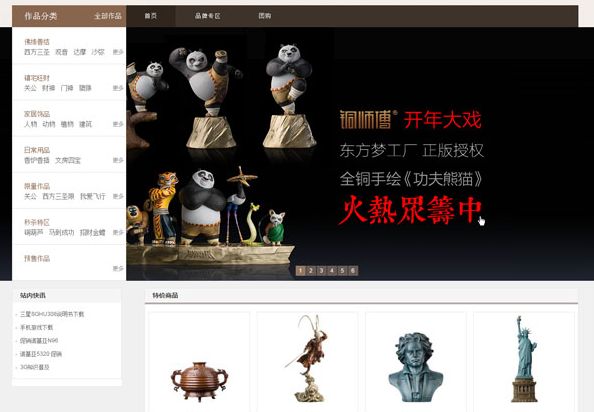This screenshot has width=594, height=412.
Task: Open the news item ending in N96
Action: click(x=39, y=340)
